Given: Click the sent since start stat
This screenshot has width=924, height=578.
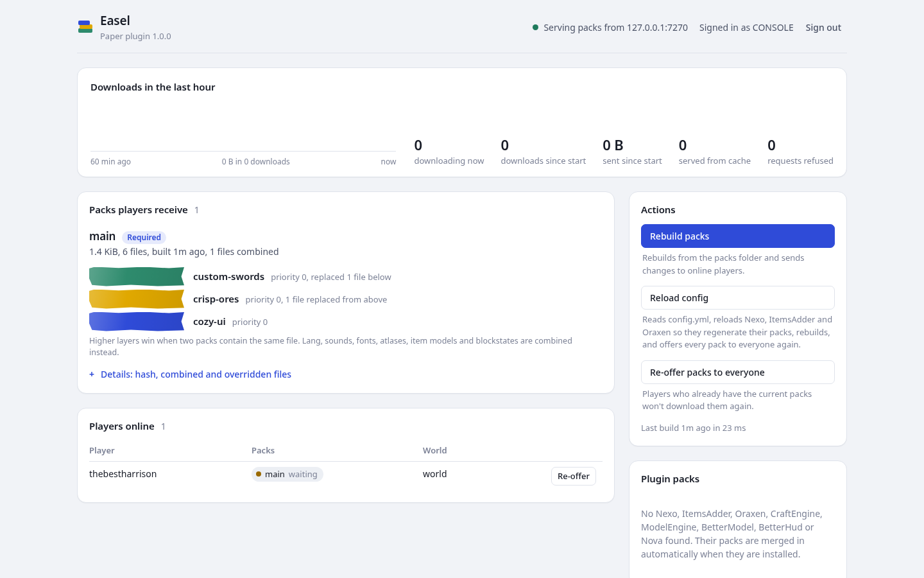Looking at the screenshot, I should click(632, 152).
